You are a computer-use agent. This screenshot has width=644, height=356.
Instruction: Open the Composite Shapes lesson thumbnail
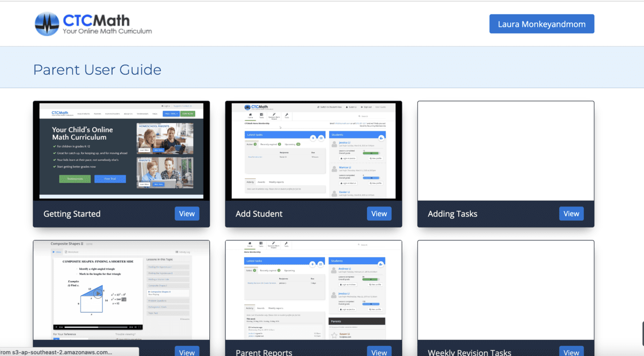click(x=121, y=290)
